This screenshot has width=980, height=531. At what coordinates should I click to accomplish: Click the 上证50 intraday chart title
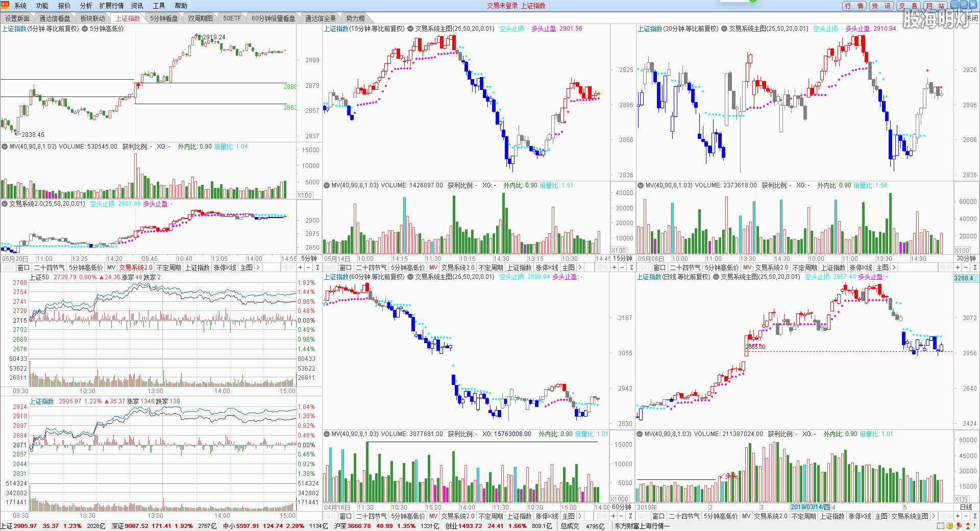point(39,277)
